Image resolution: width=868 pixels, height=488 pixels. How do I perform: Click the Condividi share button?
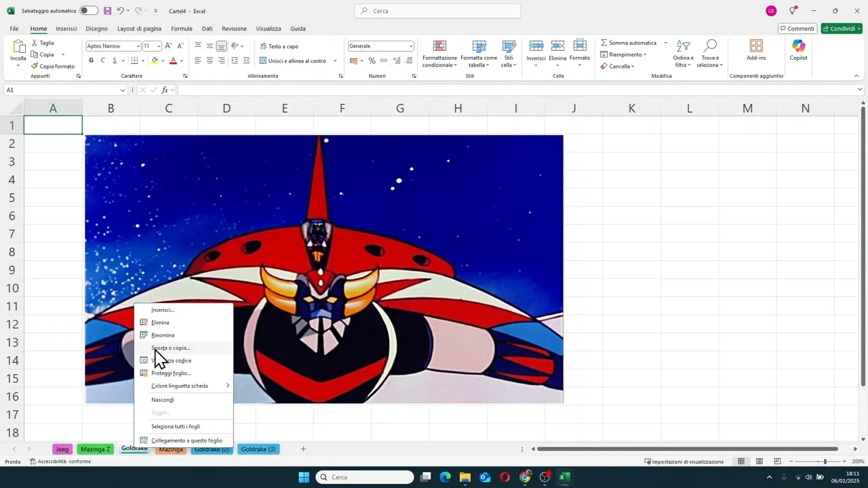click(x=841, y=28)
